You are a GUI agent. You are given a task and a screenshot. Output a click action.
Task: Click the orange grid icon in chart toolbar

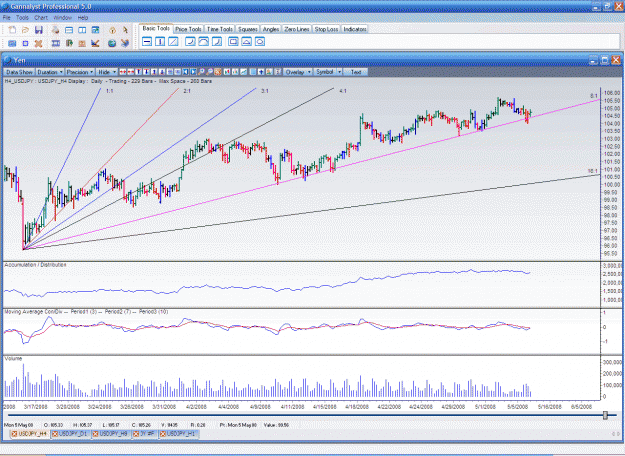pyautogui.click(x=218, y=72)
